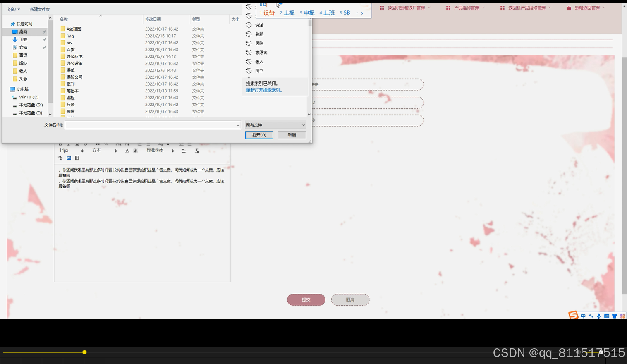This screenshot has height=364, width=627.
Task: Apply italic formatting in the editor toolbar
Action: click(68, 144)
